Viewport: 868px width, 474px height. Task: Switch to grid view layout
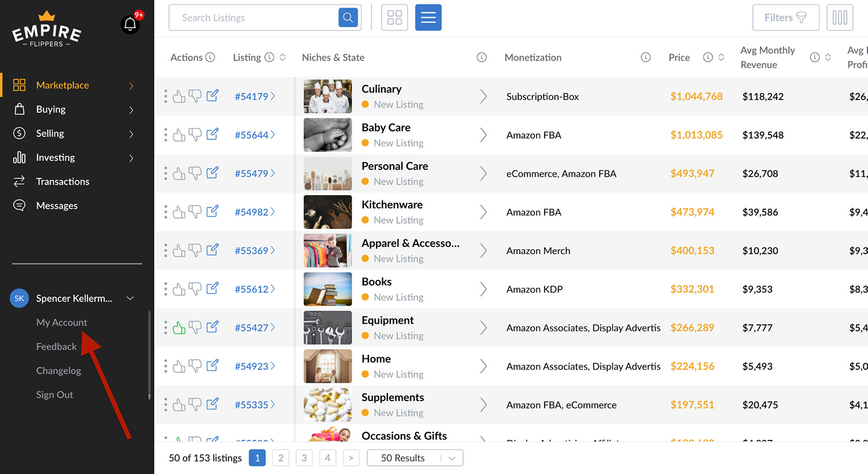coord(394,17)
